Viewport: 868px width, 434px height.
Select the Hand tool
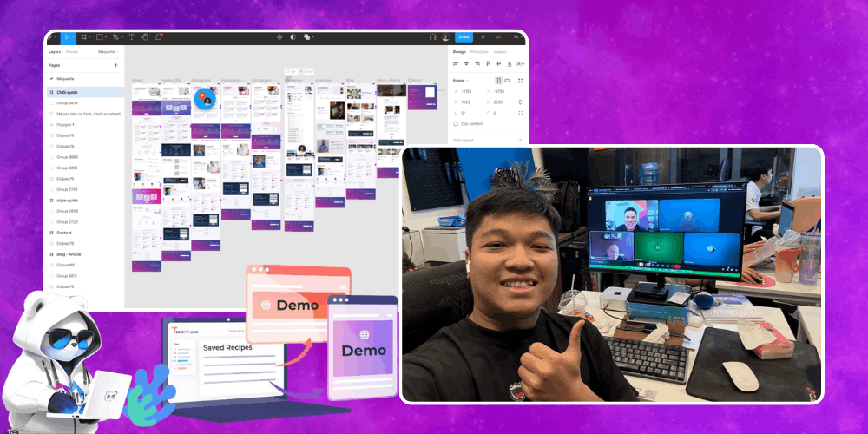pos(145,37)
